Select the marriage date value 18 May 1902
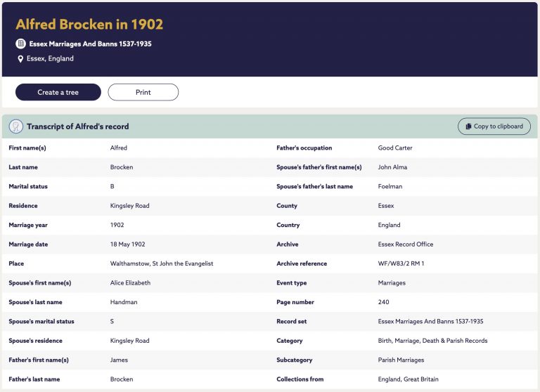 point(128,244)
